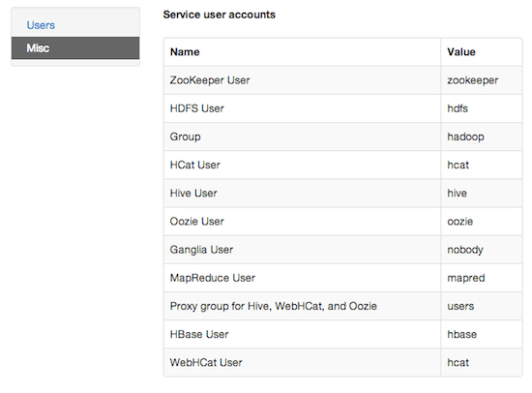Click the Value column header
This screenshot has width=532, height=393.
pyautogui.click(x=461, y=52)
